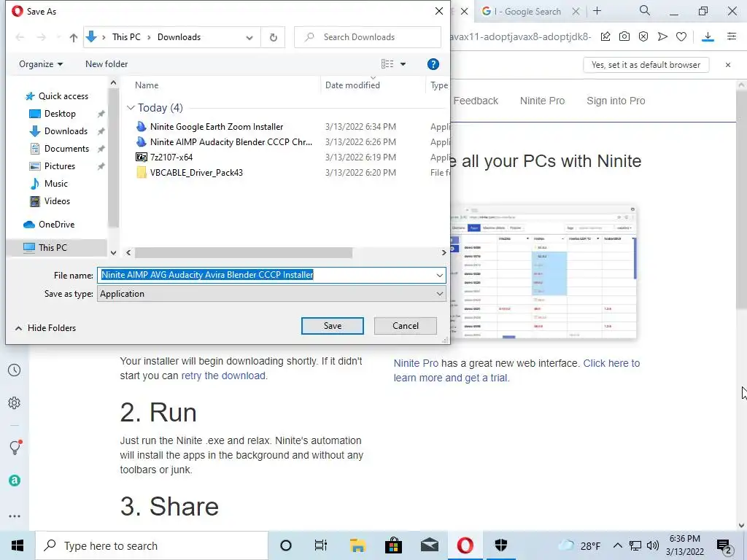This screenshot has width=747, height=560.
Task: Click the path chevron before This PC
Action: 104,37
